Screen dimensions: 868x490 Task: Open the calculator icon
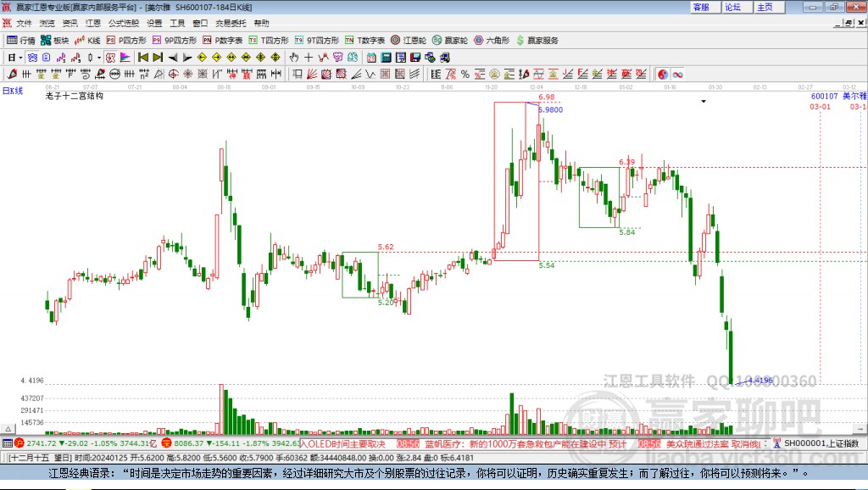[x=386, y=58]
